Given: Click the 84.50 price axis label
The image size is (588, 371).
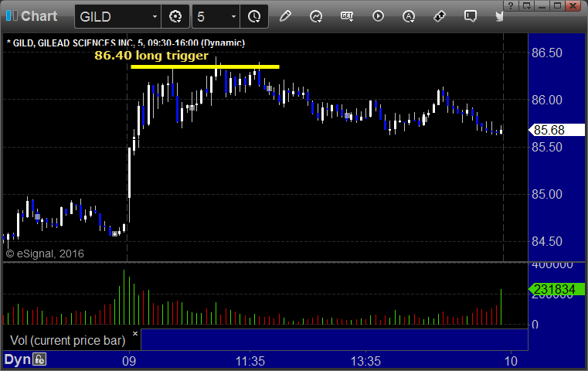Looking at the screenshot, I should 547,241.
